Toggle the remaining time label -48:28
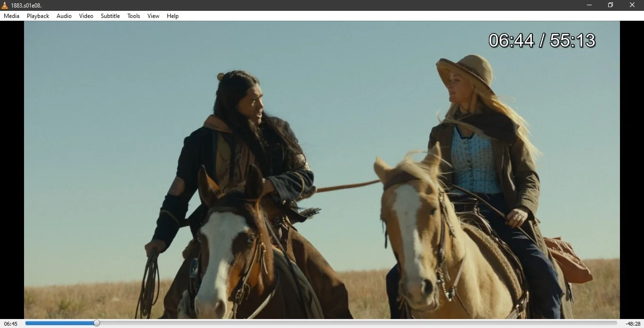Screen dimensions: 644x328 click(633, 324)
